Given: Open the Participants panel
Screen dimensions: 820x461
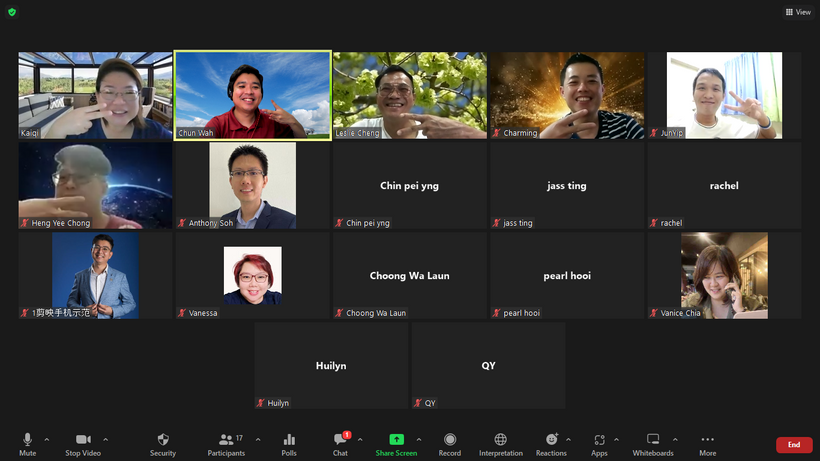Looking at the screenshot, I should [227, 444].
